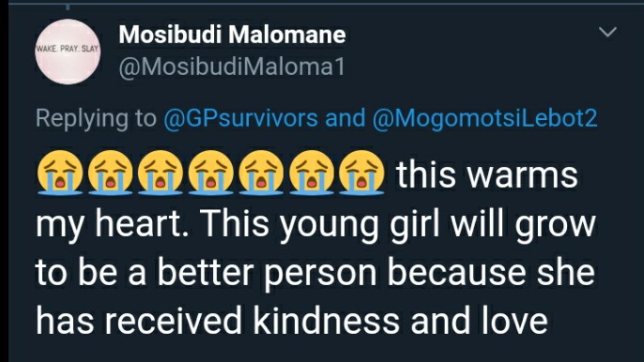Open the tweet options chevron menu

tap(607, 32)
